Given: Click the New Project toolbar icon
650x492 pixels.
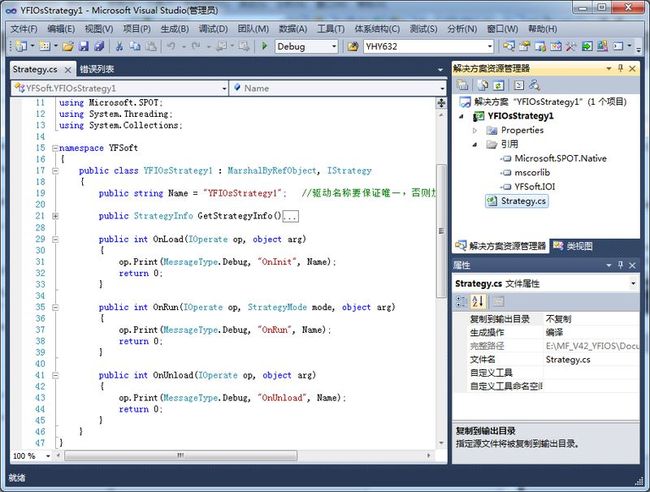Looking at the screenshot, I should click(x=22, y=46).
